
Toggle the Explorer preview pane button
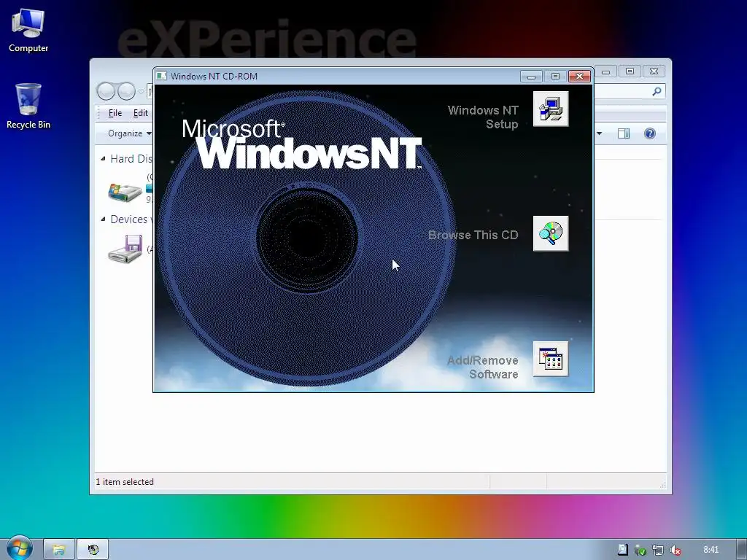tap(624, 133)
